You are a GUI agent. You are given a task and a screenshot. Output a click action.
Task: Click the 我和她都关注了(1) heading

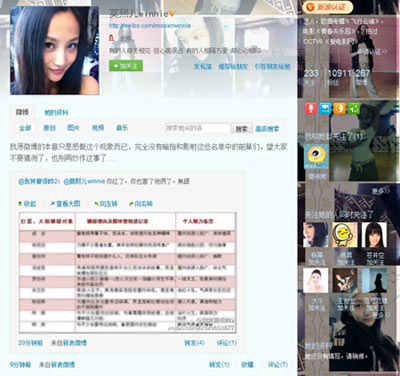[x=334, y=137]
